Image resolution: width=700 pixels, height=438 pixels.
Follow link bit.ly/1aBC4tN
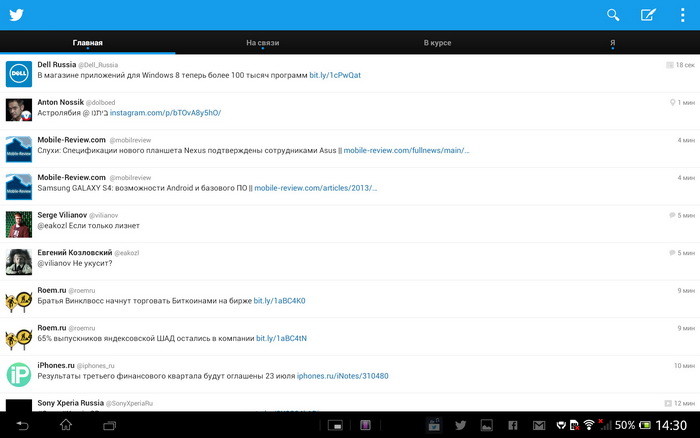[281, 338]
